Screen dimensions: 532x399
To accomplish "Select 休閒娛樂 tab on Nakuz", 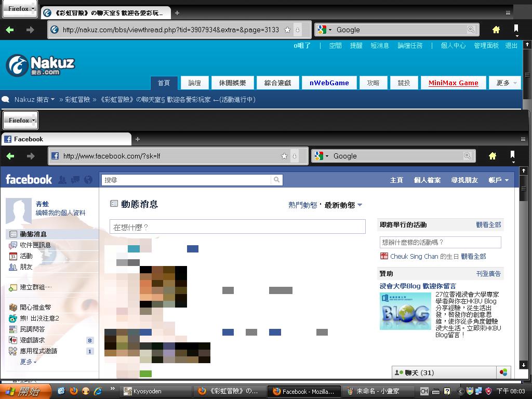I will 232,83.
